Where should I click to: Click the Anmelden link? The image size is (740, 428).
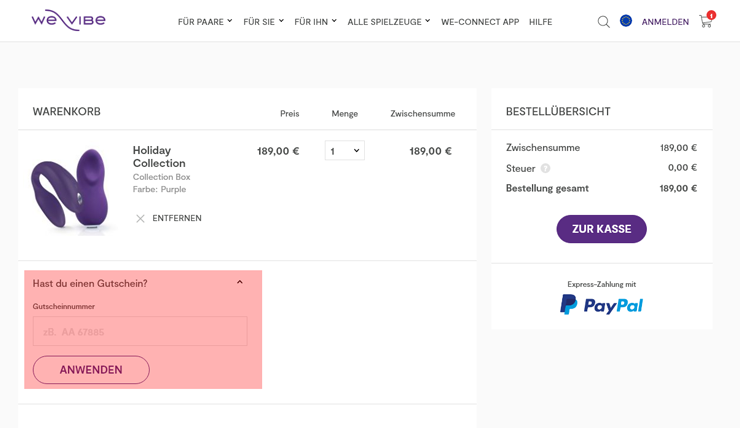665,22
